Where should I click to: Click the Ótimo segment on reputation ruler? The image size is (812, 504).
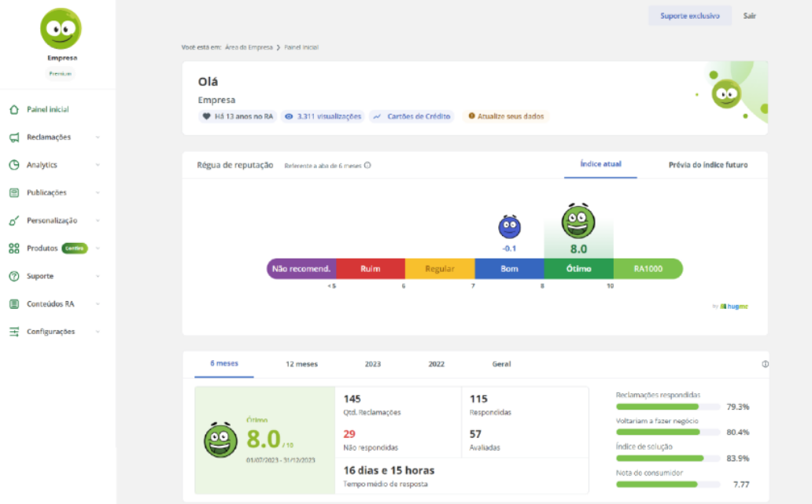click(x=578, y=269)
